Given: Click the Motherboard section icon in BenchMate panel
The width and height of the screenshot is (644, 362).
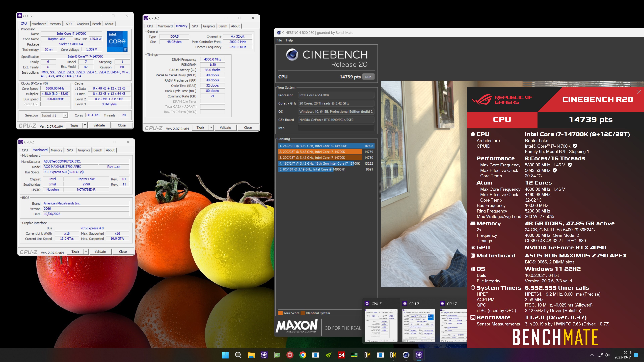Looking at the screenshot, I should (x=473, y=256).
